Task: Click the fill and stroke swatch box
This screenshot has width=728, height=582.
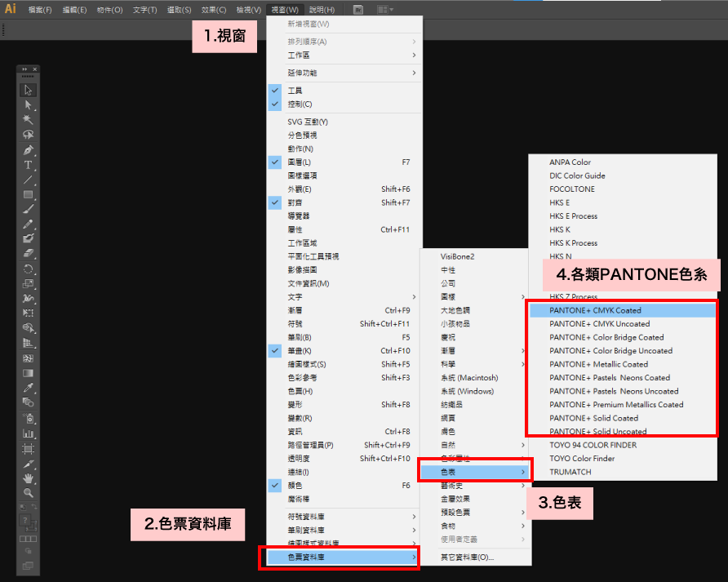Action: coord(28,522)
